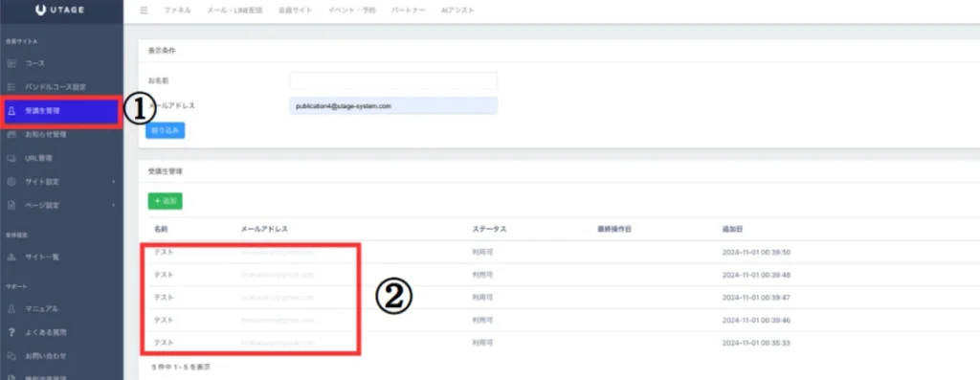
Task: Click テスト name in the 00:35:33 row
Action: (x=163, y=343)
